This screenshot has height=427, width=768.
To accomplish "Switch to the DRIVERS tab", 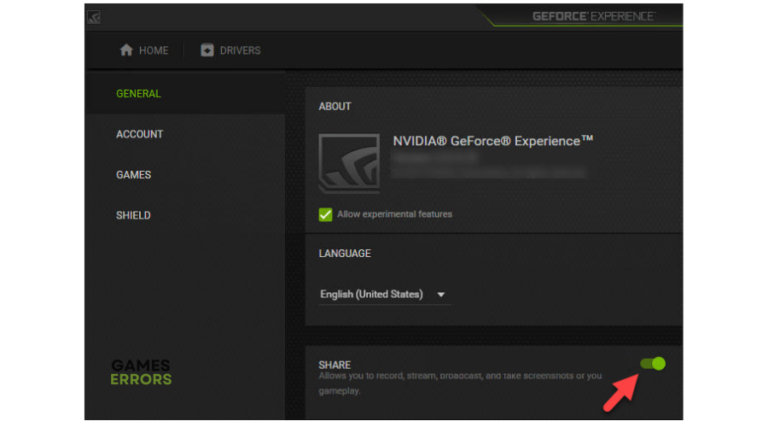I will (x=231, y=50).
